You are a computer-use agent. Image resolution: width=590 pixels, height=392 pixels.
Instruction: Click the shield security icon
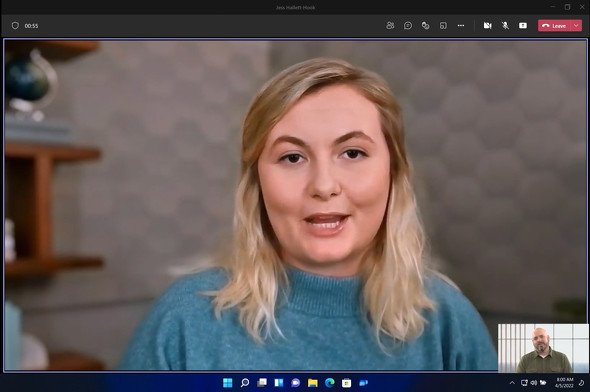(15, 26)
